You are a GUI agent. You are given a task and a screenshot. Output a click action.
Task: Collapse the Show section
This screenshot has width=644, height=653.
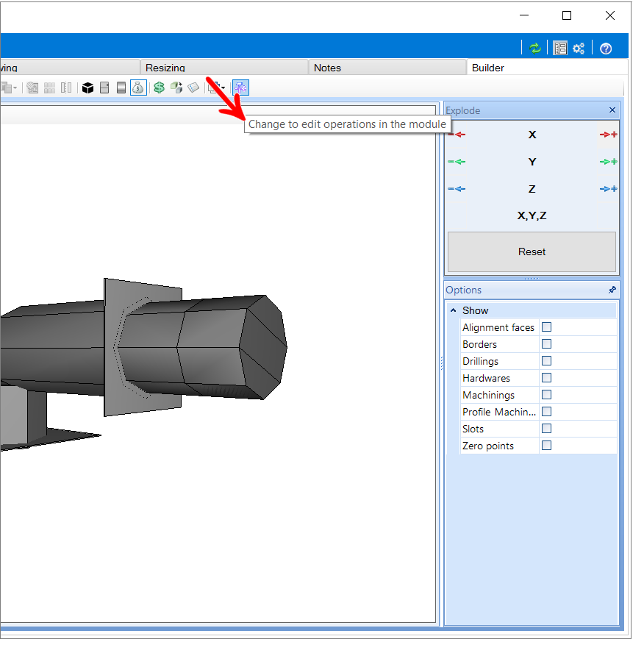tap(454, 310)
